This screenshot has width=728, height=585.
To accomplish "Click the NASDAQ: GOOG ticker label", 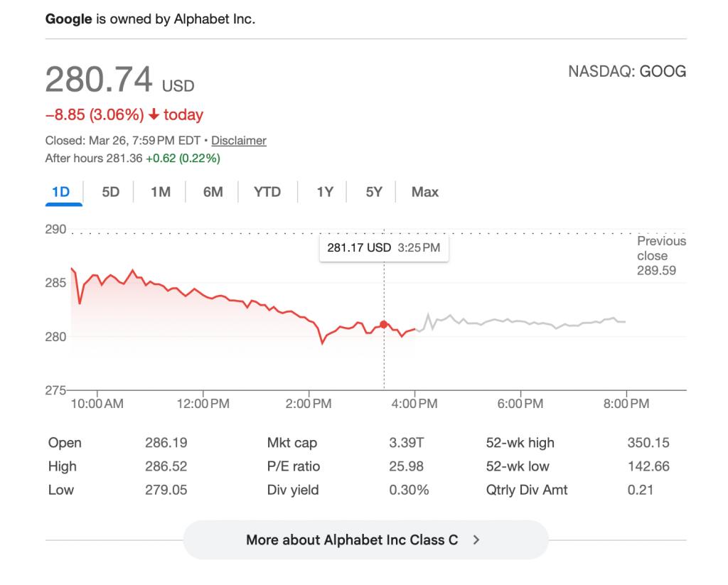I will click(627, 72).
